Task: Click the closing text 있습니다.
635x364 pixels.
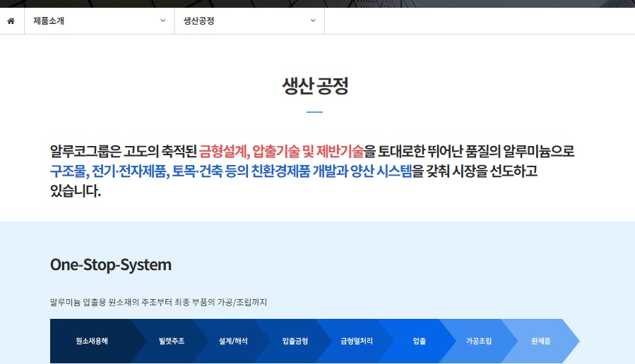Action: (76, 190)
